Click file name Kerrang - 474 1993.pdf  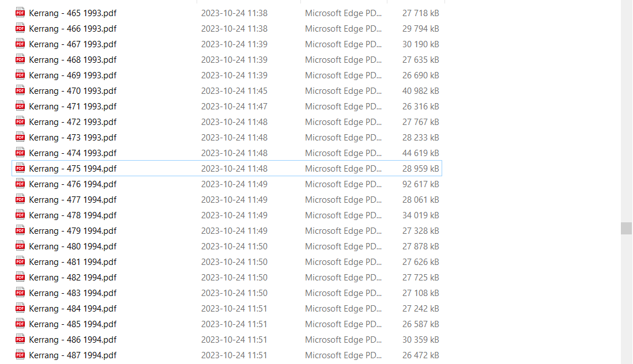pos(73,153)
